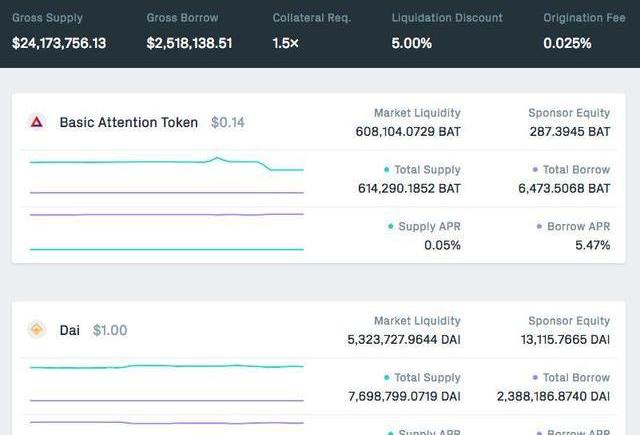640x435 pixels.
Task: Click BAT Total Supply 614,290.1852 BAT
Action: pos(409,189)
